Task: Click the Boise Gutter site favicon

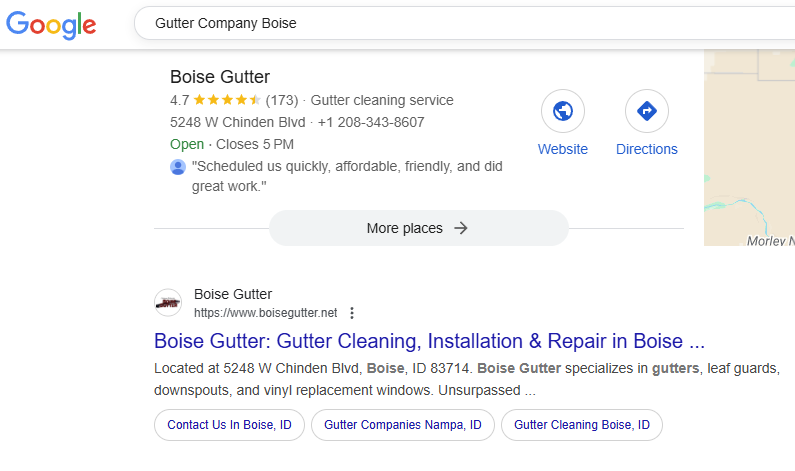Action: (168, 303)
